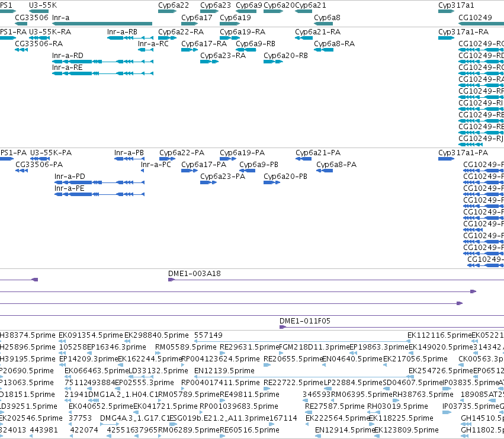
Task: Select protein Inr-a-PB label
Action: coord(129,153)
